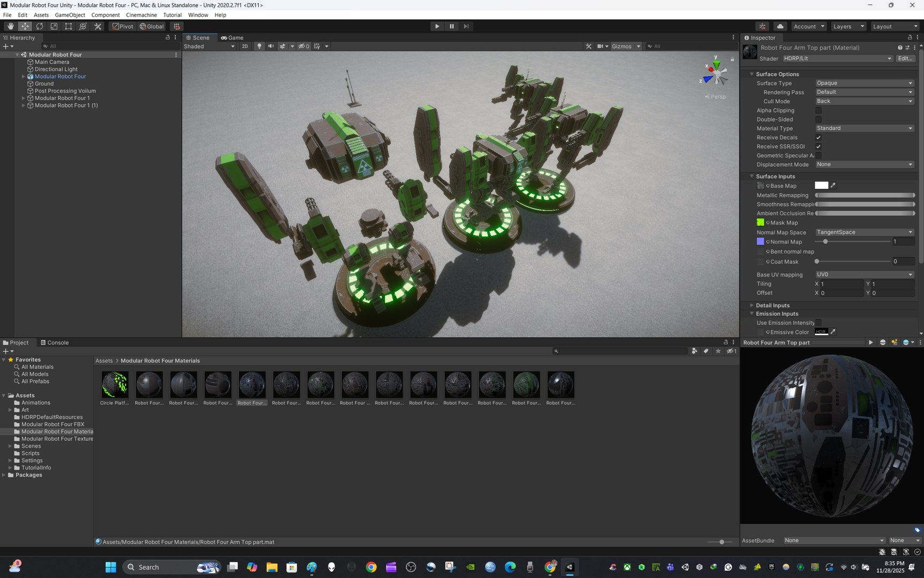The image size is (924, 578).
Task: Expand Detail Inputs section
Action: coord(751,305)
